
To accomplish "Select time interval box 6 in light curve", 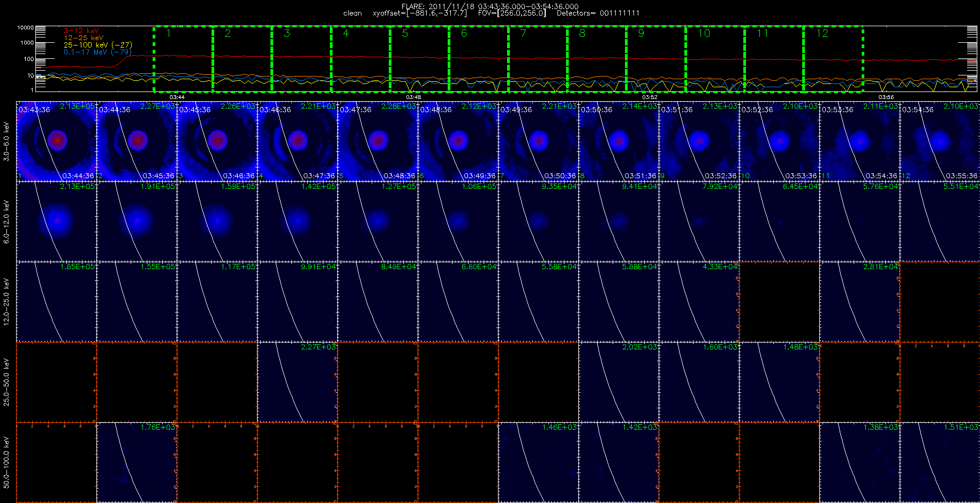I will tap(479, 59).
